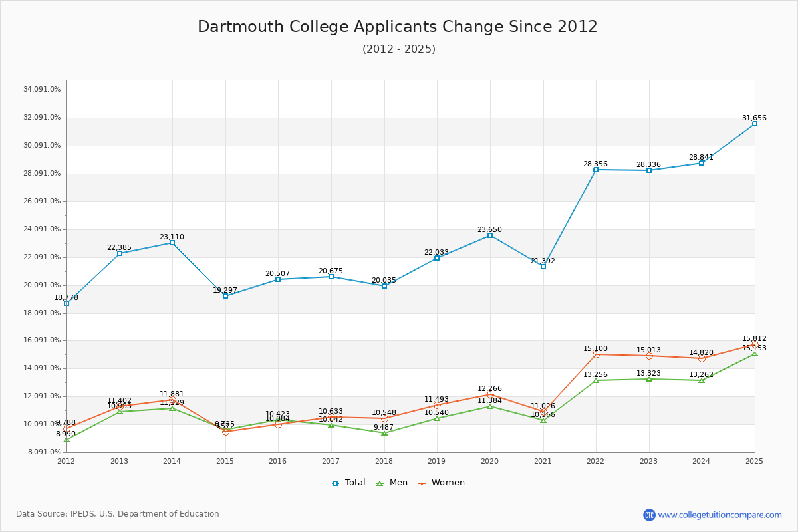Viewport: 798px width, 532px height.
Task: Click the Data Source IPEDS text
Action: [x=118, y=513]
